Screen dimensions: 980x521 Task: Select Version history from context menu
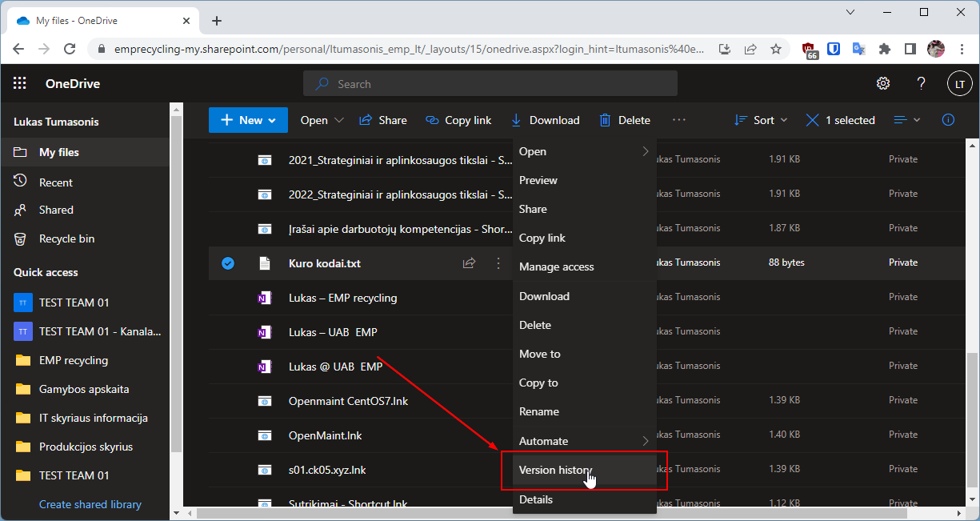555,470
